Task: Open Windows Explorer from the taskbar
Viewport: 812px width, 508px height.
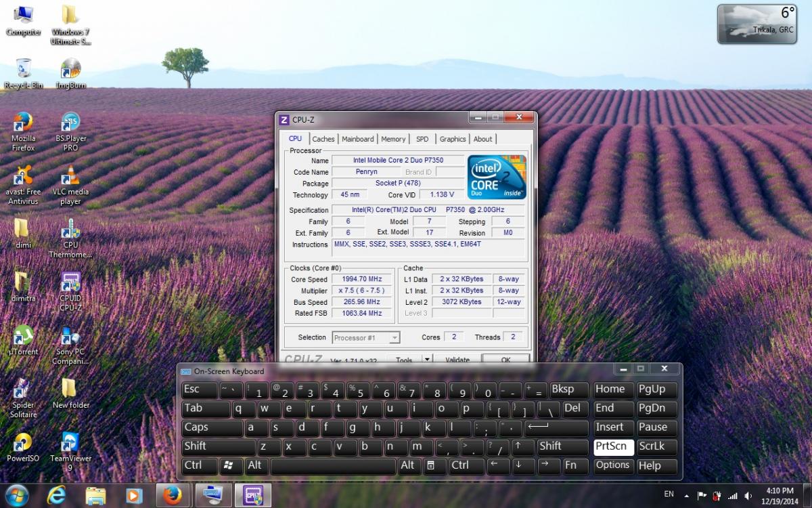Action: 95,495
